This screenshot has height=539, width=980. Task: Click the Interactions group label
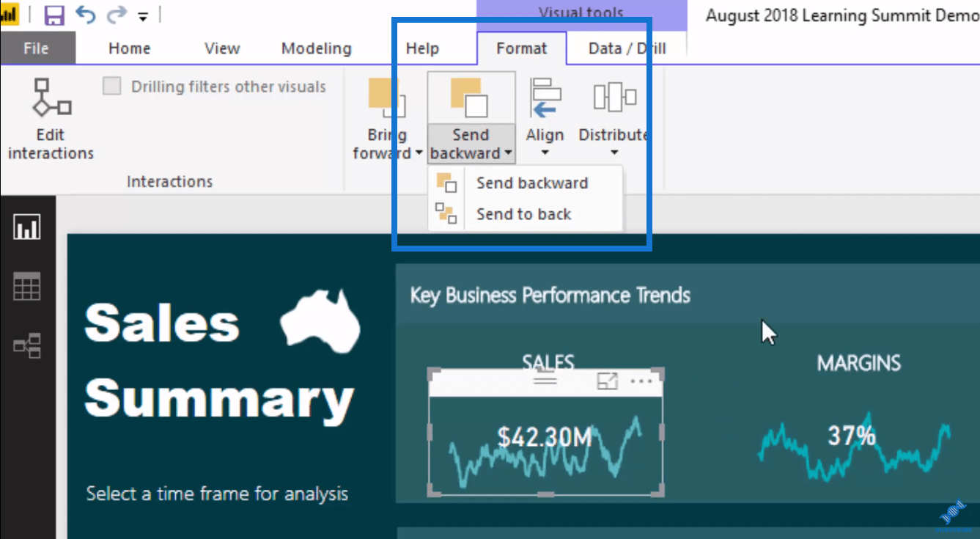pyautogui.click(x=169, y=181)
